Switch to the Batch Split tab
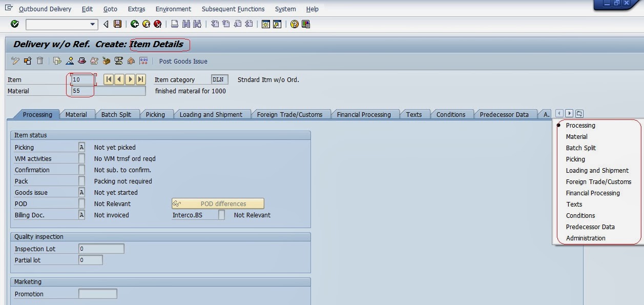Viewport: 644px width, 305px height. [x=116, y=114]
